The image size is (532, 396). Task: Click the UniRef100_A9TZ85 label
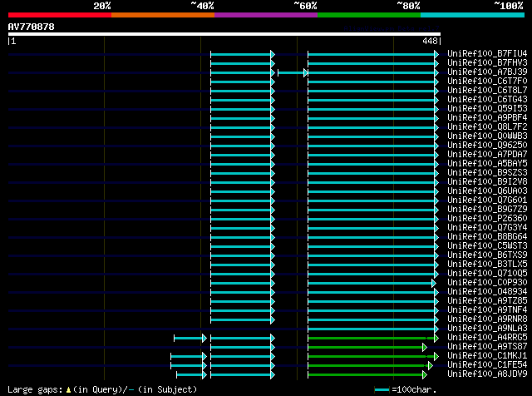[487, 301]
